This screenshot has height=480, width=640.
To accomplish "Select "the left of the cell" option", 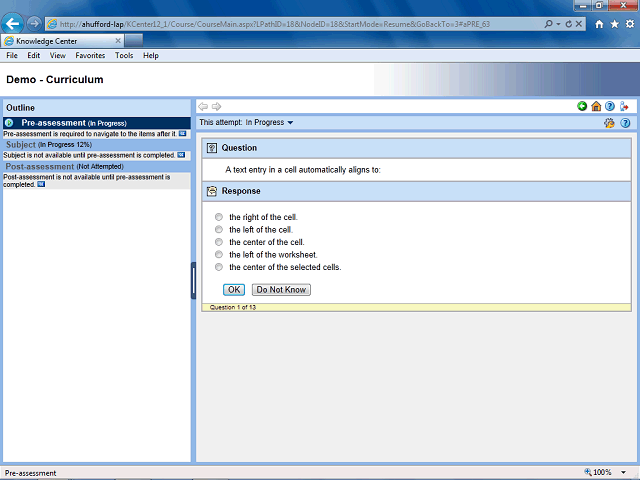I will tap(219, 229).
